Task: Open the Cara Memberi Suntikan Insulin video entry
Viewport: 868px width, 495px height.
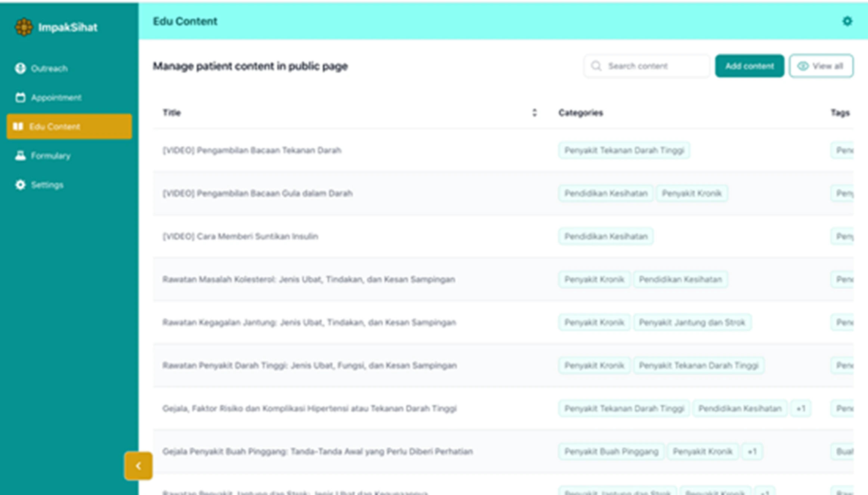Action: [x=240, y=236]
